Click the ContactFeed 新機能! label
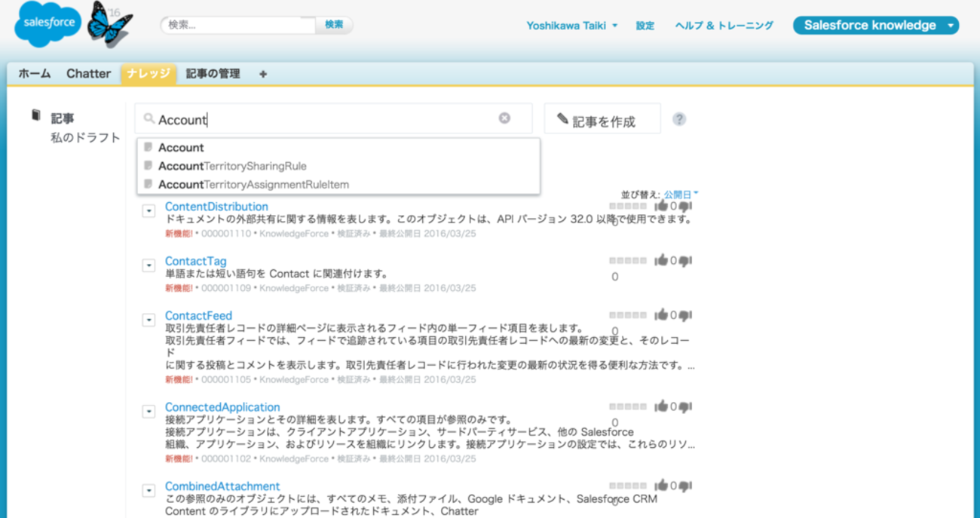The height and width of the screenshot is (518, 980). click(x=179, y=380)
